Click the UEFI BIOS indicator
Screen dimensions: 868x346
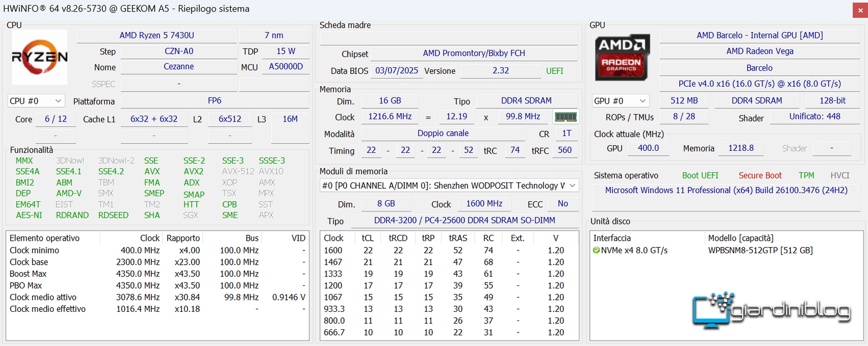pos(554,71)
